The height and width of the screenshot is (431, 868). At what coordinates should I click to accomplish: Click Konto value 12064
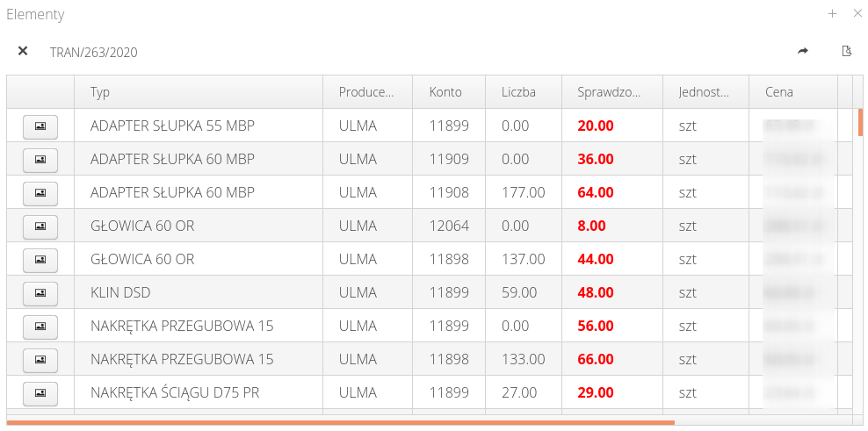(x=449, y=226)
